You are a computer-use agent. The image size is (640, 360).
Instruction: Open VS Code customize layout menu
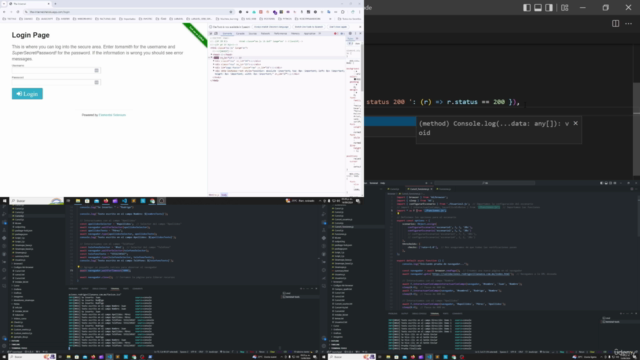click(564, 8)
